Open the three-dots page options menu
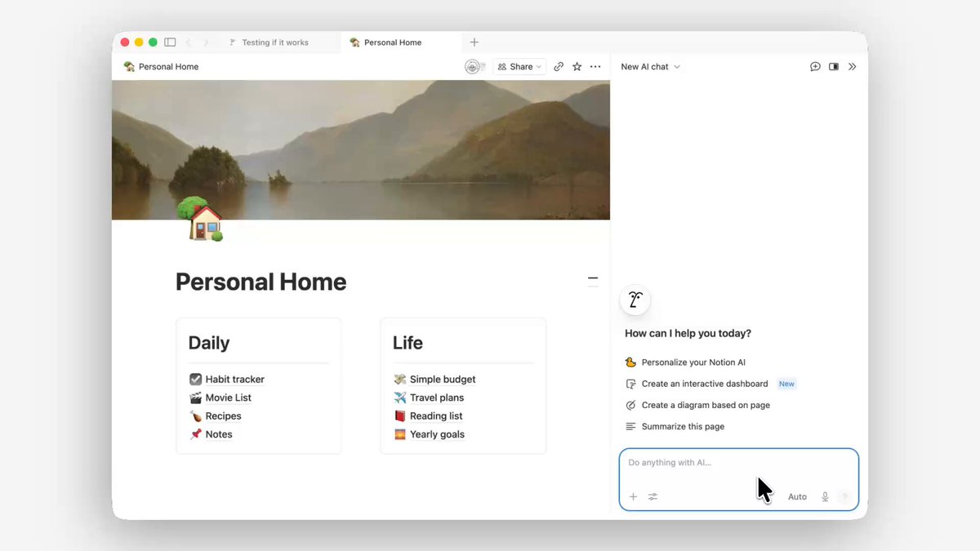The width and height of the screenshot is (980, 551). coord(595,67)
